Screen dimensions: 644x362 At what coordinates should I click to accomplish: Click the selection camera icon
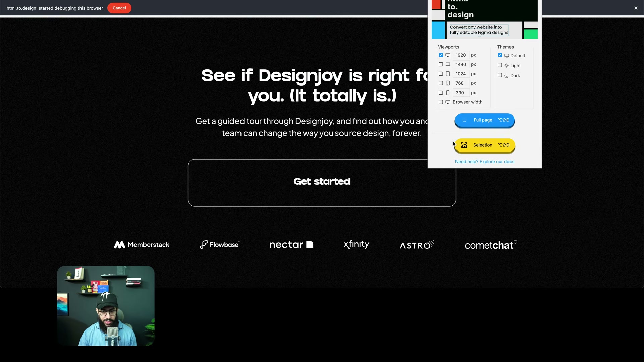pyautogui.click(x=464, y=145)
